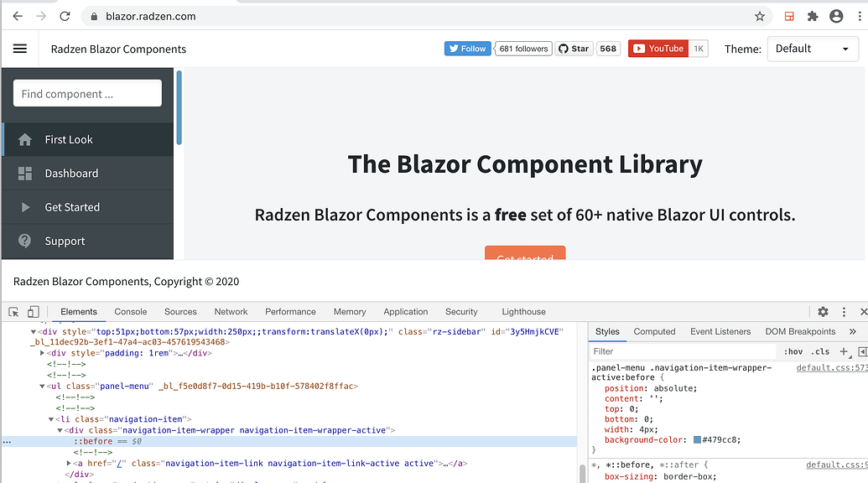868x483 pixels.
Task: Bookmark this page with the star icon
Action: pos(760,16)
